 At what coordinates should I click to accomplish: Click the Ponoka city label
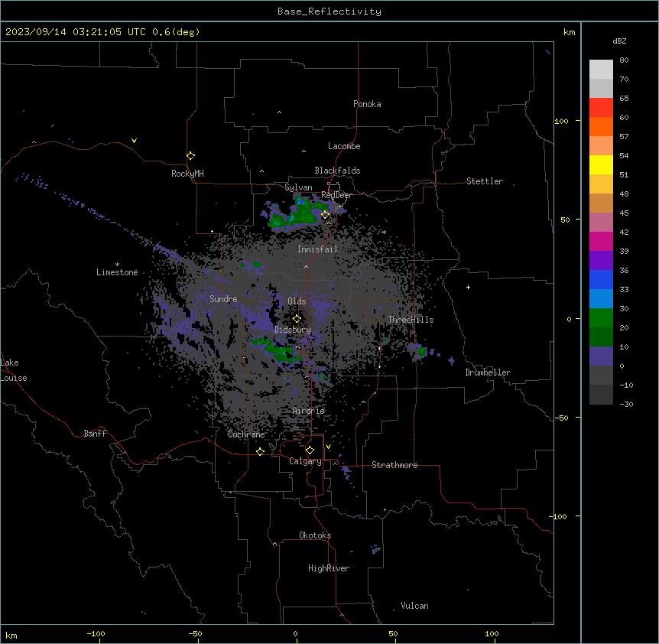367,104
